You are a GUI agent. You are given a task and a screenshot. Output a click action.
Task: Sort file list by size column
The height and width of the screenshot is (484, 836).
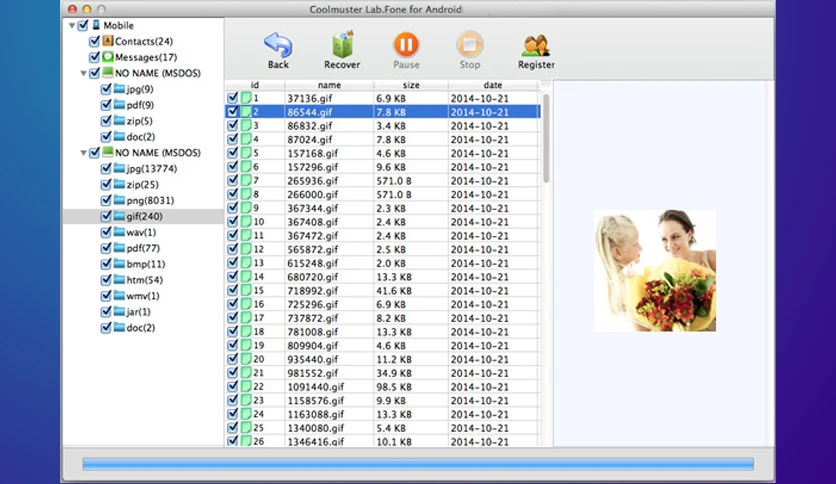coord(411,85)
